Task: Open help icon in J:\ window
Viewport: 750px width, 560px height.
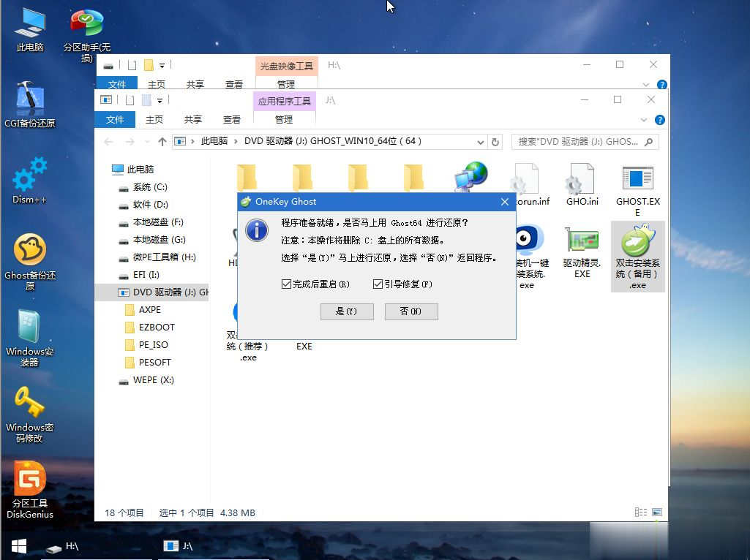Action: (659, 120)
